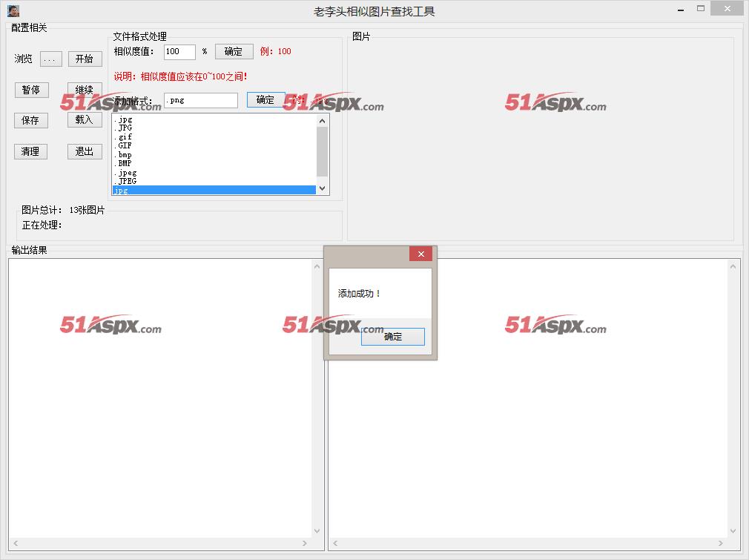Select .BMP in the format list
Viewport: 749px width, 560px height.
tap(125, 163)
